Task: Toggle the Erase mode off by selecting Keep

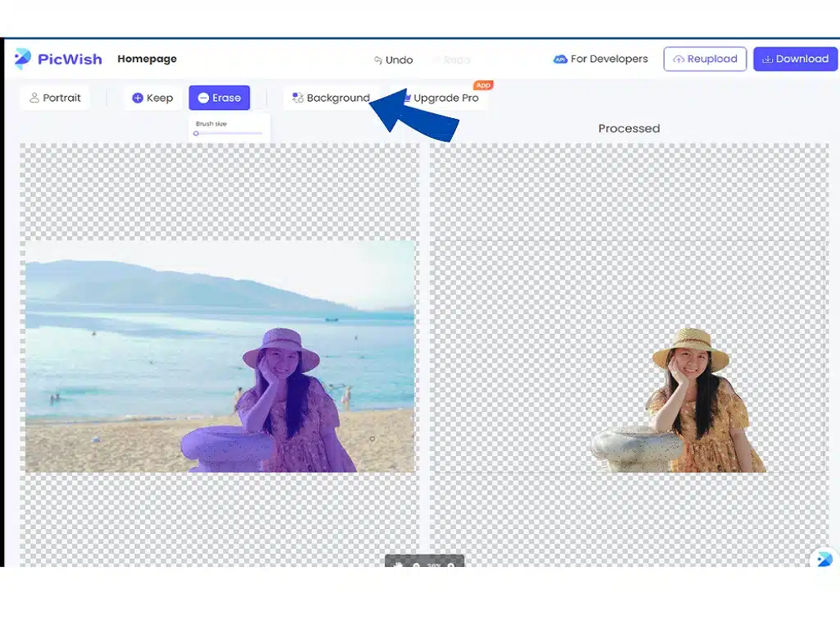Action: (152, 98)
